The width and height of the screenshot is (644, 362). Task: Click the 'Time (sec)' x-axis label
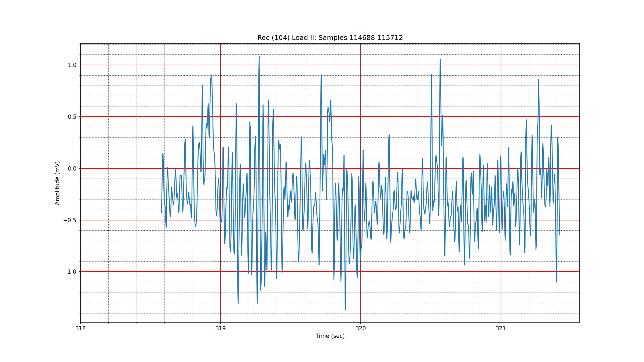click(x=330, y=336)
